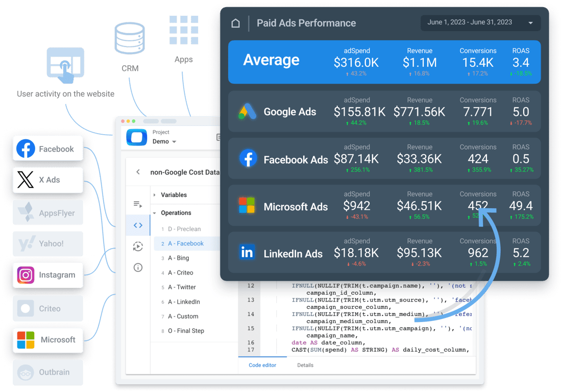Screen dimensions: 563x392
Task: Select the blue project logo icon
Action: tap(137, 137)
